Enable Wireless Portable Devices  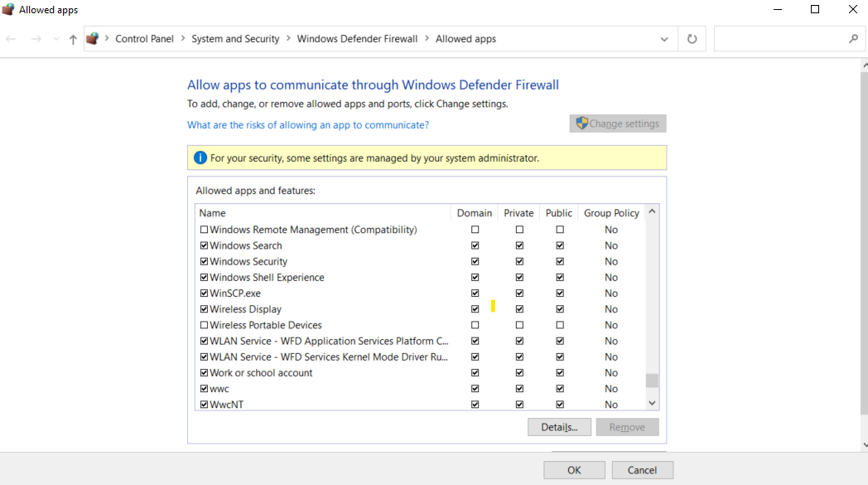point(204,324)
